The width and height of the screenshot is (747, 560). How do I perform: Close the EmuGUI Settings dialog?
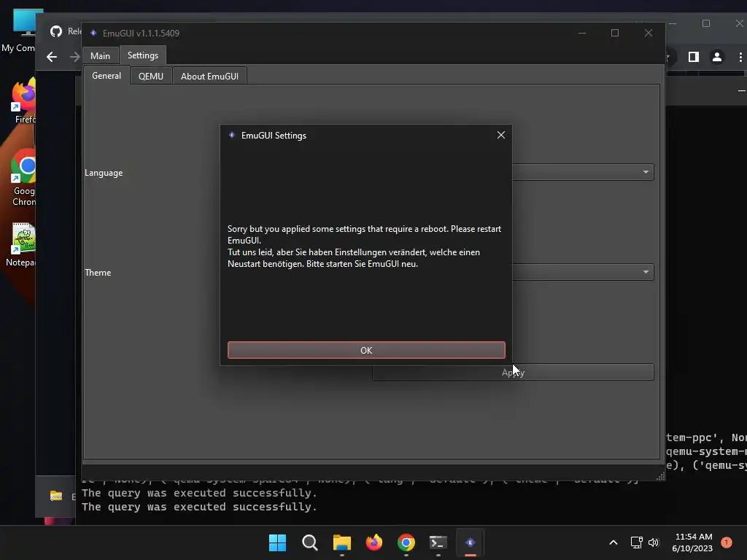[x=500, y=135]
